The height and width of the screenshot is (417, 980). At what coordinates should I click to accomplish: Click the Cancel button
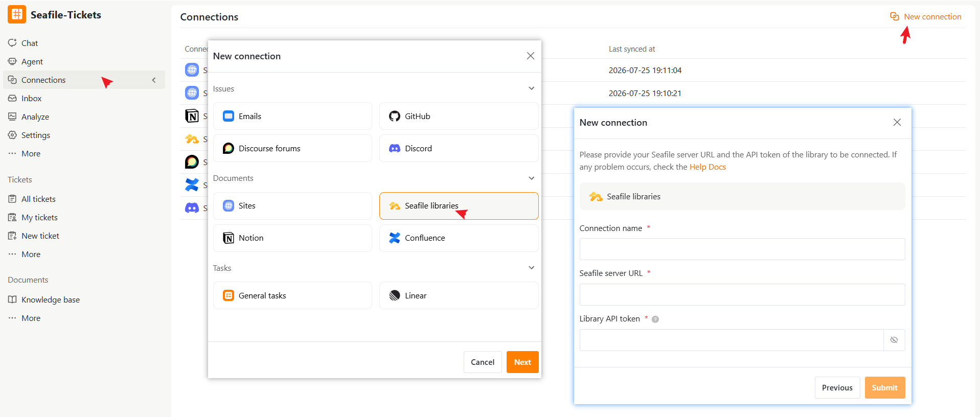click(x=483, y=362)
